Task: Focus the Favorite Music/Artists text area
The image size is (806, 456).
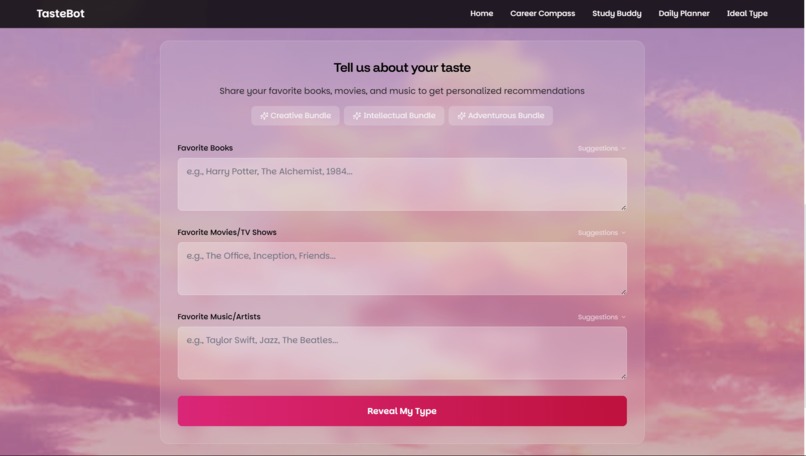Action: [x=402, y=353]
